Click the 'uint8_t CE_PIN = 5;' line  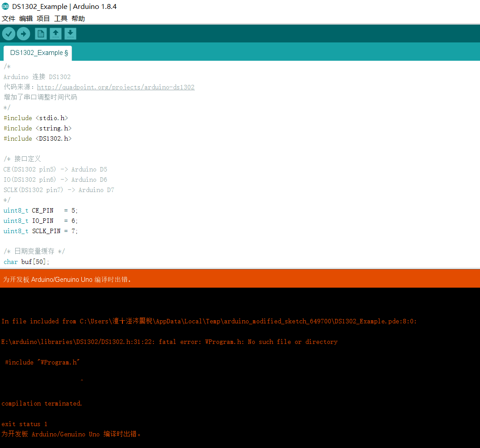click(x=41, y=210)
